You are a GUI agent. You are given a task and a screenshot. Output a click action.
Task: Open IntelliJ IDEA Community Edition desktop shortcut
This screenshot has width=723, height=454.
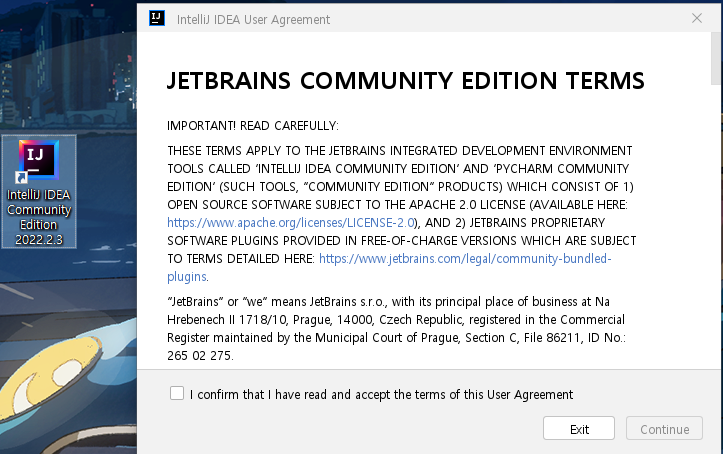pos(39,191)
